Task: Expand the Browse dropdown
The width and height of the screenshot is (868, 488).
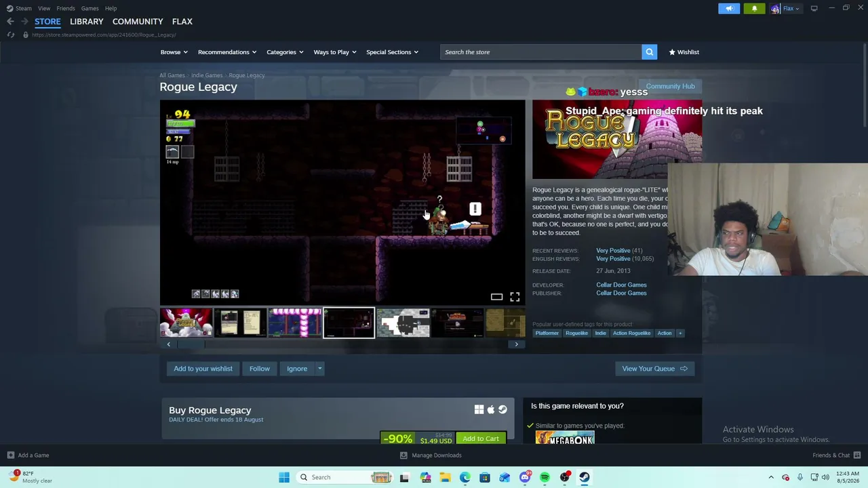Action: click(x=174, y=52)
